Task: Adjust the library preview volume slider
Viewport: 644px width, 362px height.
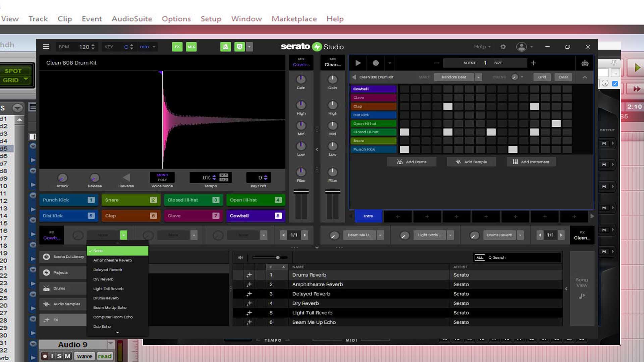Action: point(278,257)
